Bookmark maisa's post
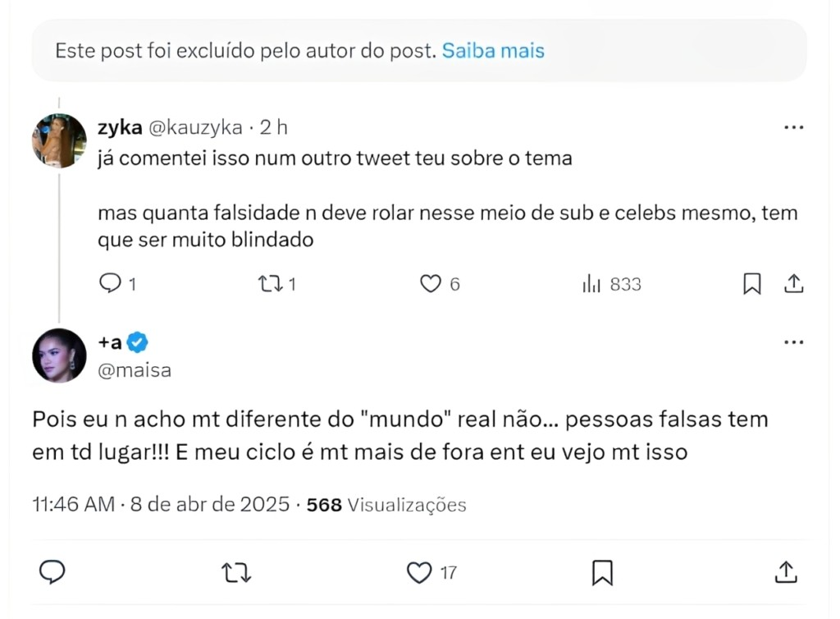This screenshot has height=619, width=840. tap(603, 571)
